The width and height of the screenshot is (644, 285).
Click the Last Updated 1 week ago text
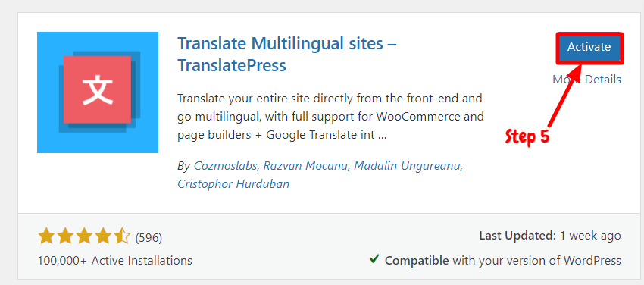pos(550,236)
